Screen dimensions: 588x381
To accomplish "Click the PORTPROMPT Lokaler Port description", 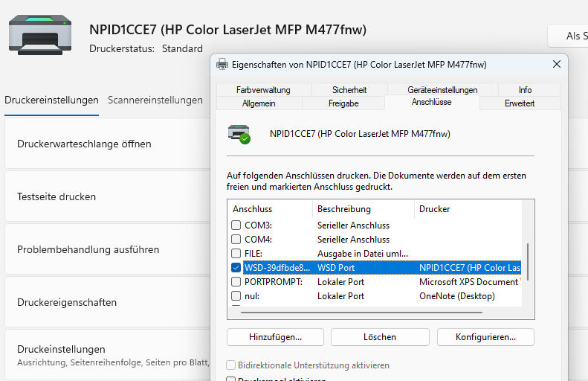I will point(341,282).
